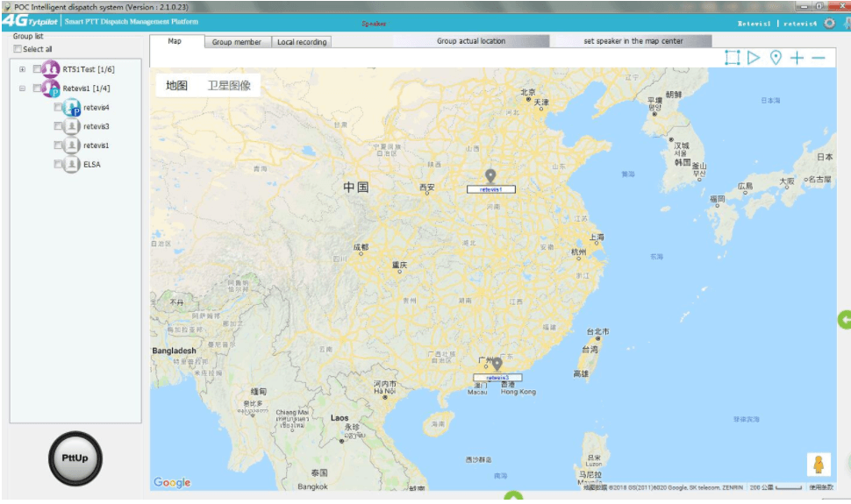Image resolution: width=851 pixels, height=504 pixels.
Task: Select Retevis1 [1/4] group label
Action: pyautogui.click(x=86, y=89)
